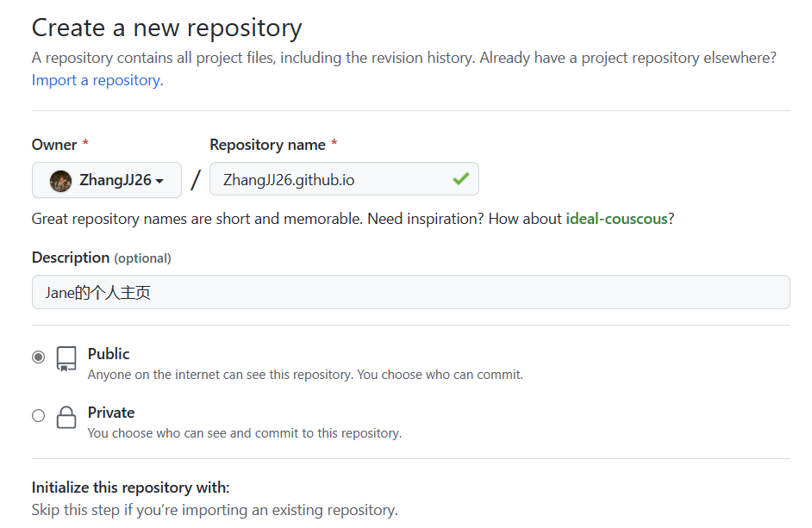
Task: Click the Private label text
Action: pyautogui.click(x=111, y=413)
